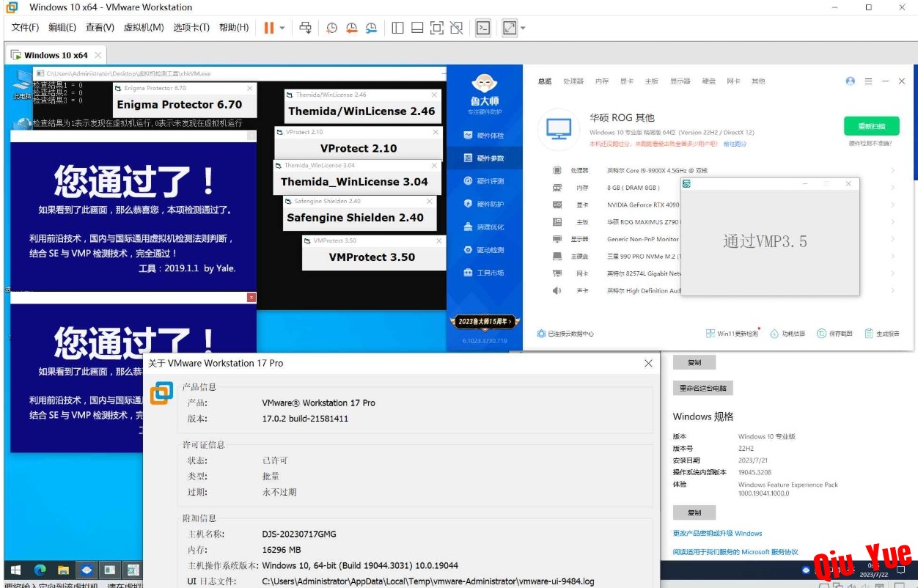Click the 硬件检测不准确? link
The width and height of the screenshot is (918, 588).
pos(872,144)
